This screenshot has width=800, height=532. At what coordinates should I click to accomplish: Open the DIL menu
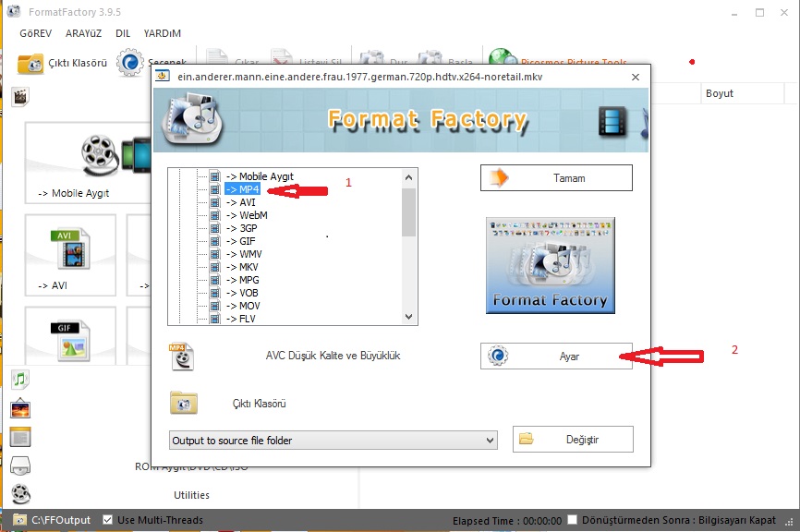[x=123, y=33]
